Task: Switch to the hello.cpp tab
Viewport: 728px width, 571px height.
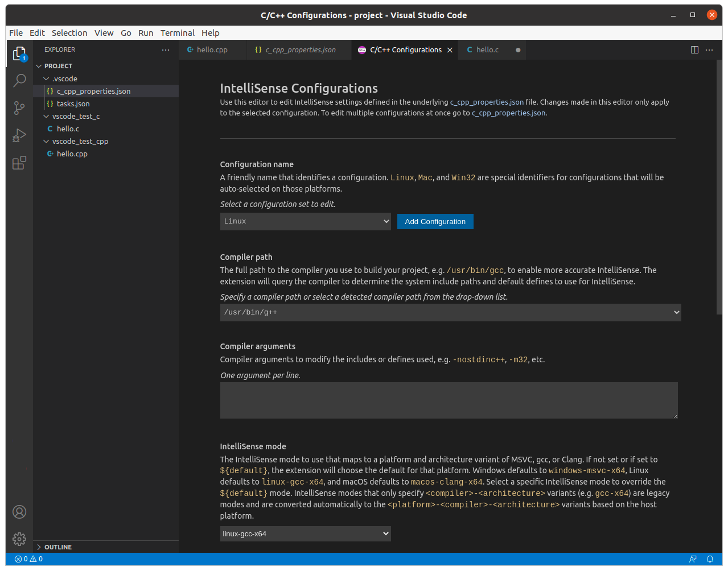Action: coord(213,50)
